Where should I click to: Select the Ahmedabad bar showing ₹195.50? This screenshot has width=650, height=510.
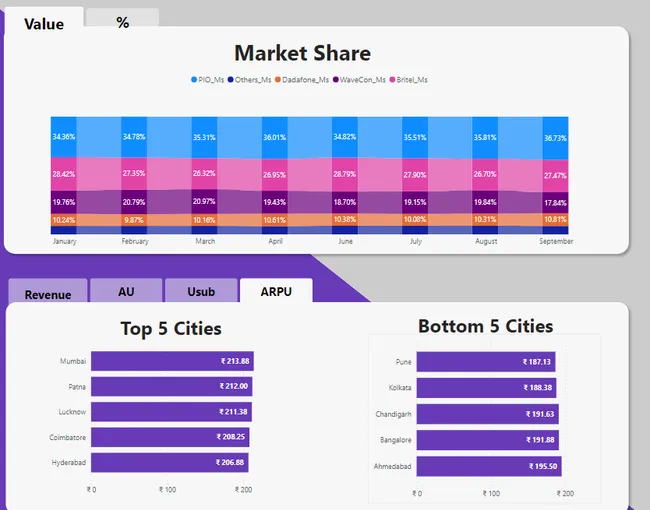tap(489, 466)
